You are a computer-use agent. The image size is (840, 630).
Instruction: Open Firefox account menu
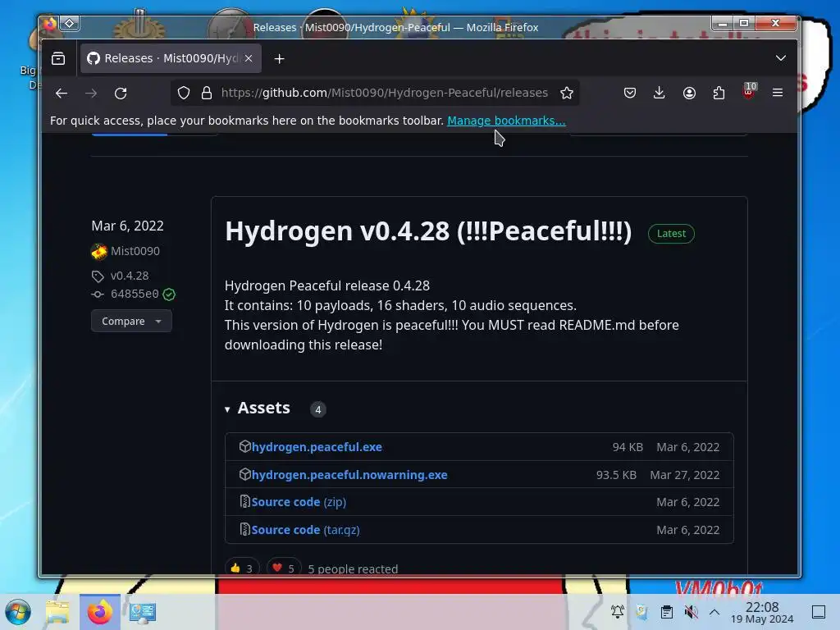tap(689, 94)
